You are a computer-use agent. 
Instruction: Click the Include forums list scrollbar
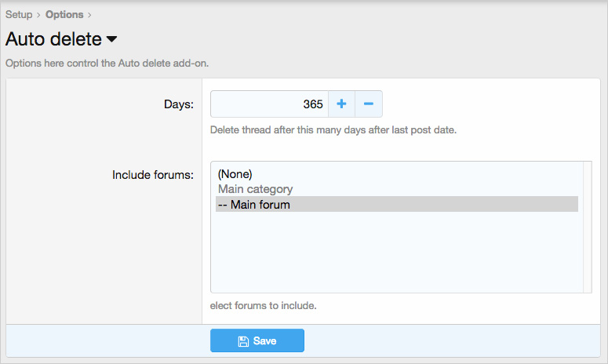[586, 227]
